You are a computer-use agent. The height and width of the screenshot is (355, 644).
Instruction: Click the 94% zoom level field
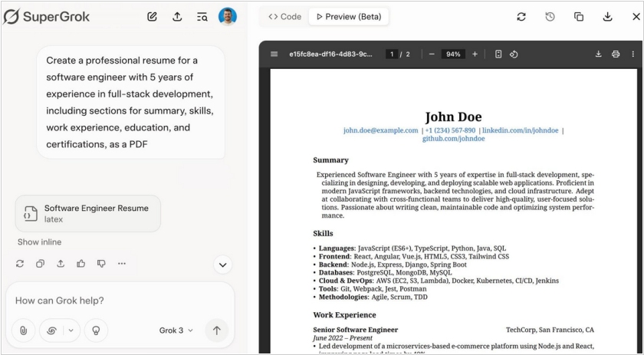tap(453, 54)
